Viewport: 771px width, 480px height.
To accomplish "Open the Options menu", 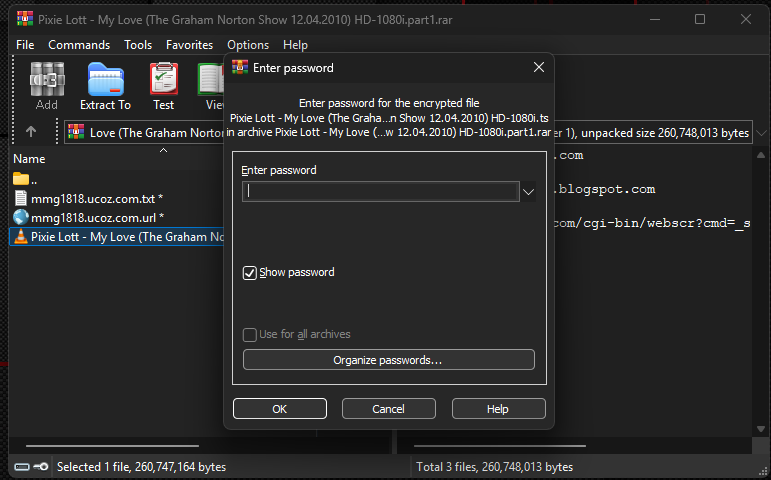I will [x=248, y=45].
